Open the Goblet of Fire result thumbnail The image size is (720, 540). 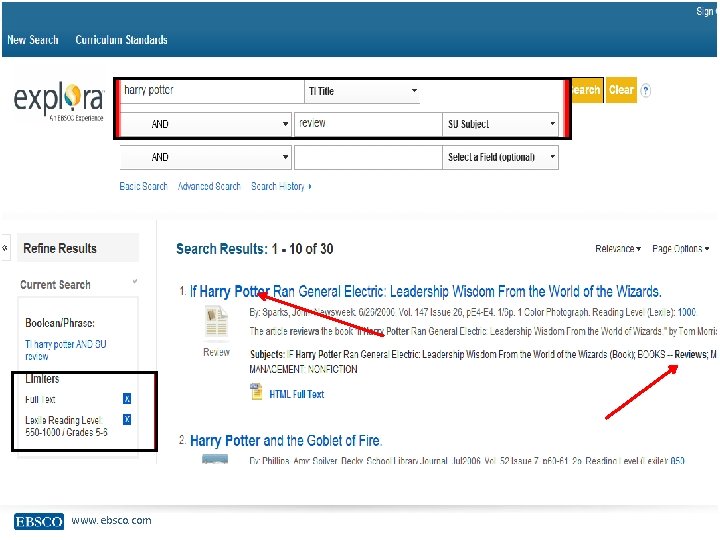(x=215, y=459)
